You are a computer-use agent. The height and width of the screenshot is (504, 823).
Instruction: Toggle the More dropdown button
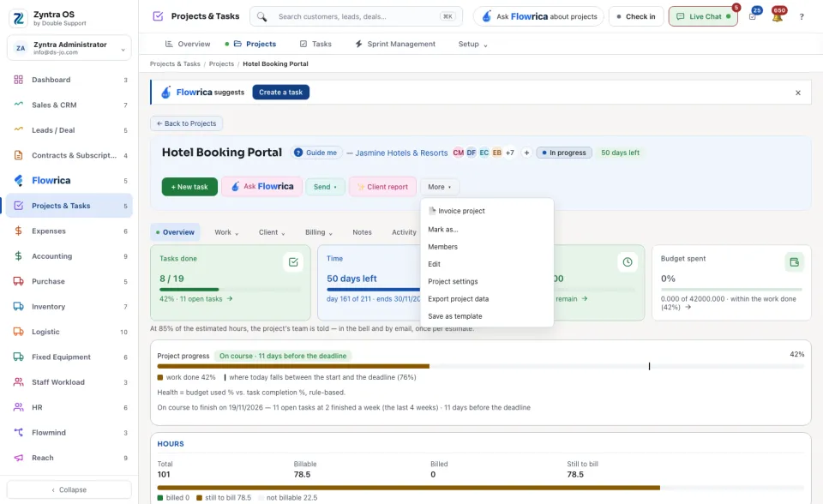[439, 187]
